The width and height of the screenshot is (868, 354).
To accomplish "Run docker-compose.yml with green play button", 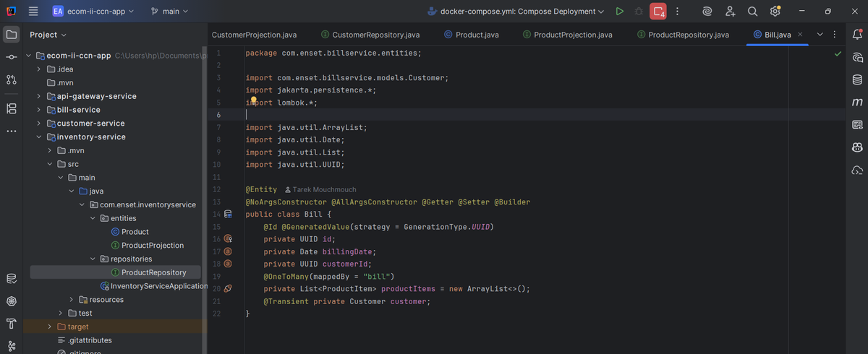I will coord(619,12).
